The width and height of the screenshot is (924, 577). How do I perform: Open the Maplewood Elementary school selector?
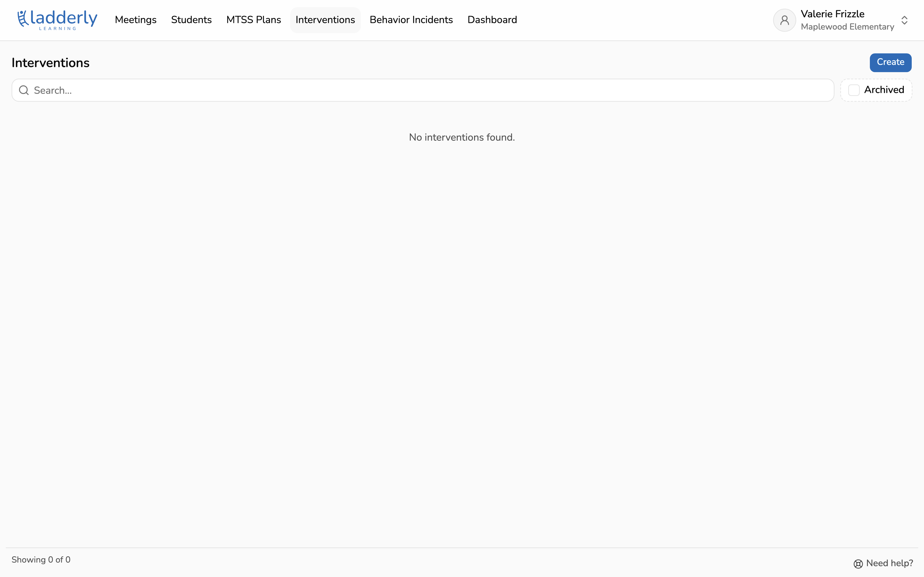click(847, 27)
